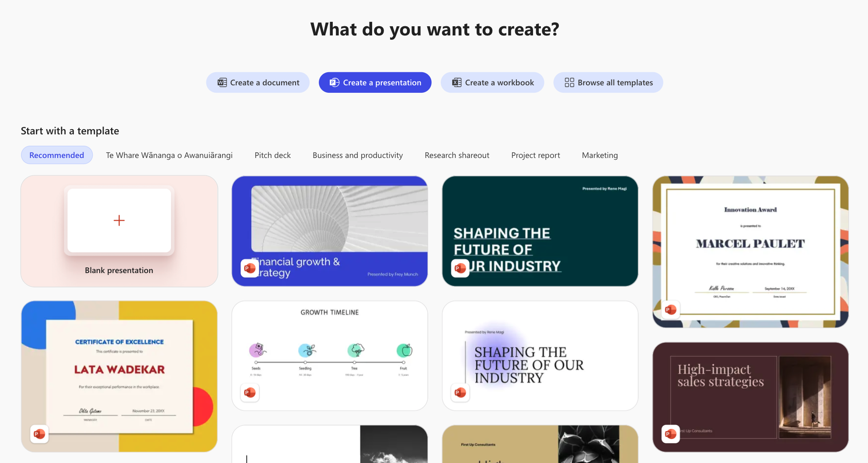Click the PowerPoint icon in Create a presentation
868x463 pixels.
click(335, 82)
